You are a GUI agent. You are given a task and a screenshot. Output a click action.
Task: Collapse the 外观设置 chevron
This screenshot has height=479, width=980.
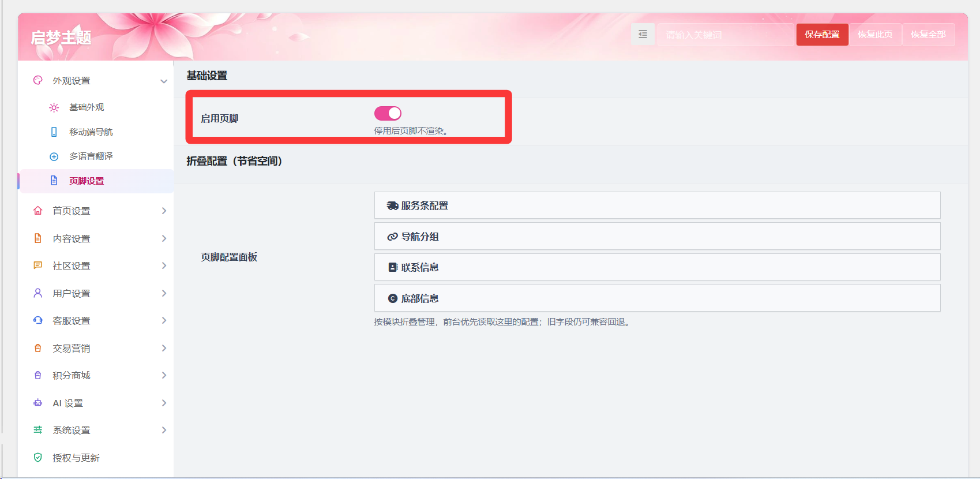click(164, 81)
